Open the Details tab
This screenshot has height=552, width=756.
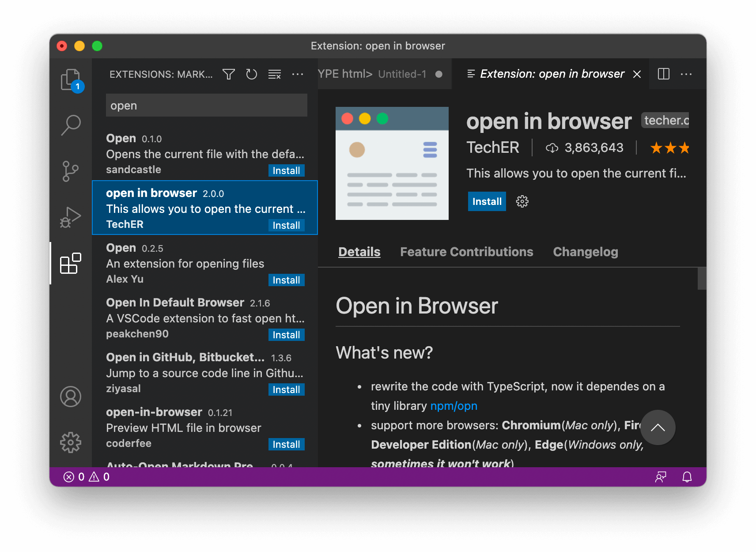pyautogui.click(x=359, y=252)
